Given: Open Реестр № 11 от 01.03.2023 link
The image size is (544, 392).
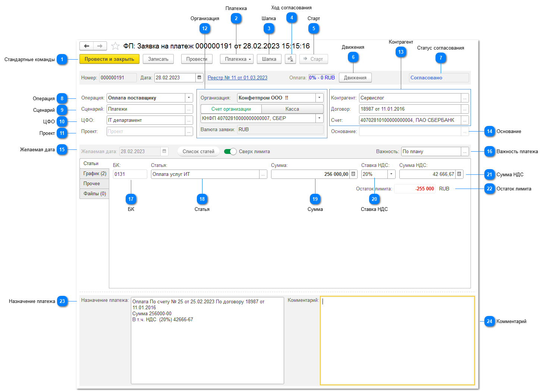Looking at the screenshot, I should pos(238,78).
